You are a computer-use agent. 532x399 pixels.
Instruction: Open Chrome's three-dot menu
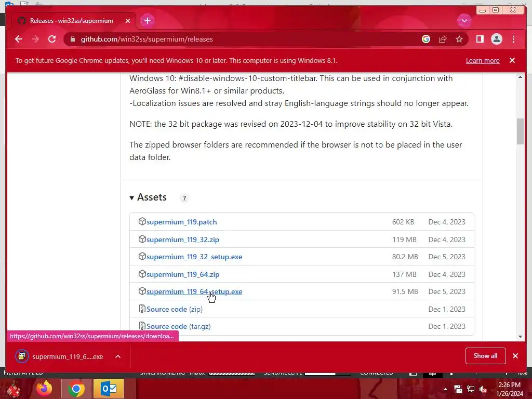coord(513,39)
